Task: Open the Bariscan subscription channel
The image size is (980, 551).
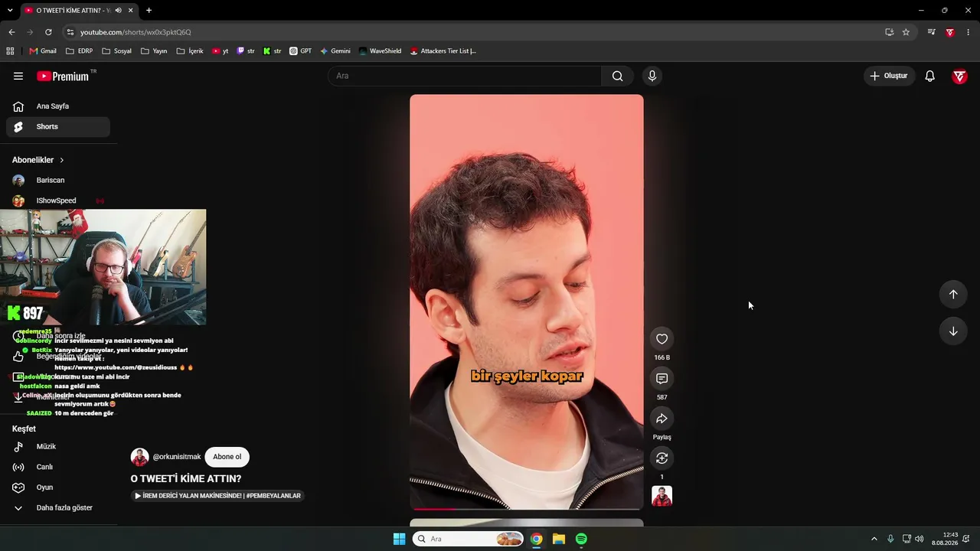Action: pos(58,181)
